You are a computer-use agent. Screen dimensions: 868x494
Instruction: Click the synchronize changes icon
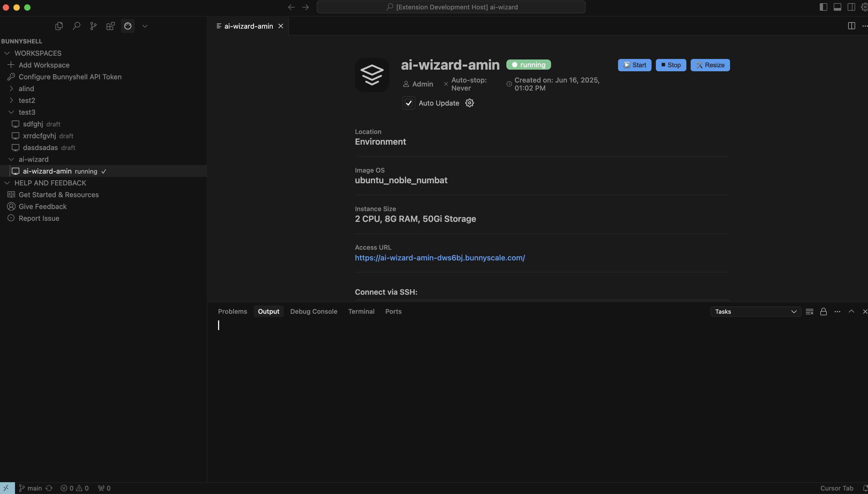click(49, 488)
